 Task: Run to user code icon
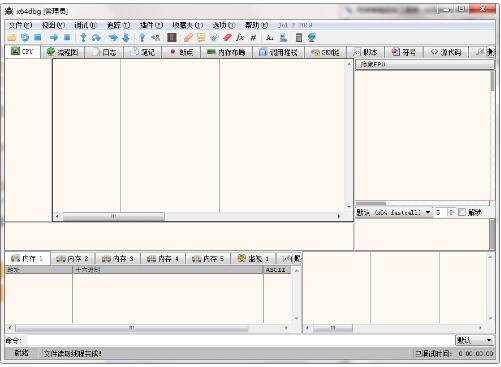point(155,38)
